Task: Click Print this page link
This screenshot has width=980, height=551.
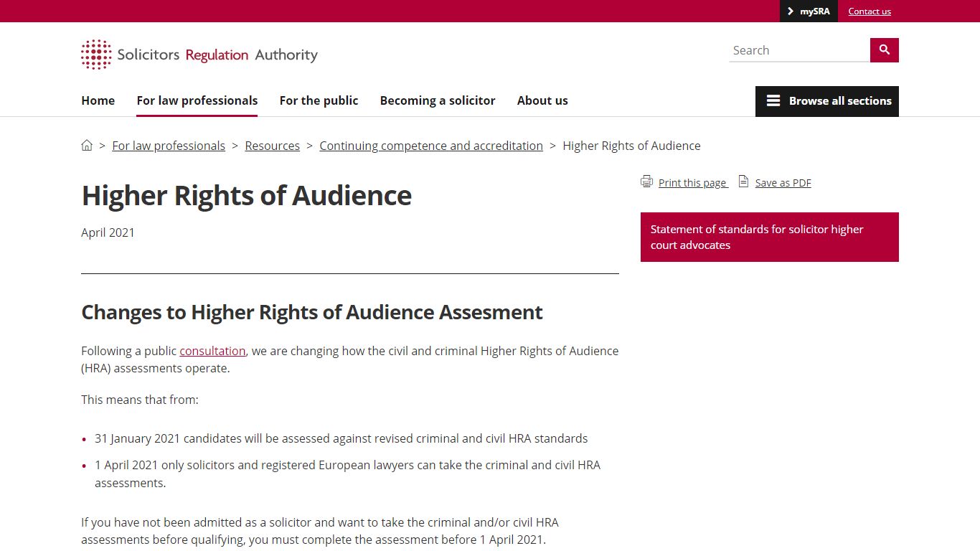Action: [693, 183]
